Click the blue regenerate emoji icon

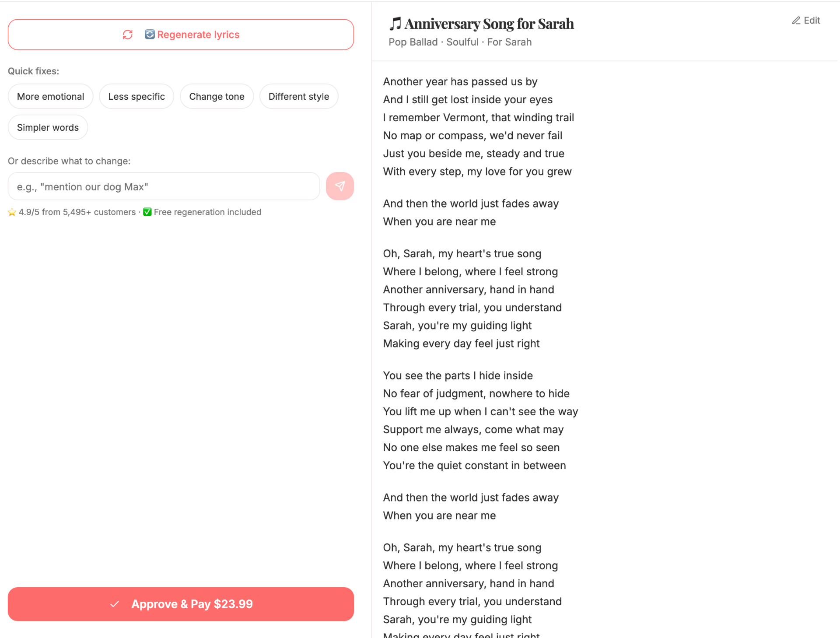149,34
